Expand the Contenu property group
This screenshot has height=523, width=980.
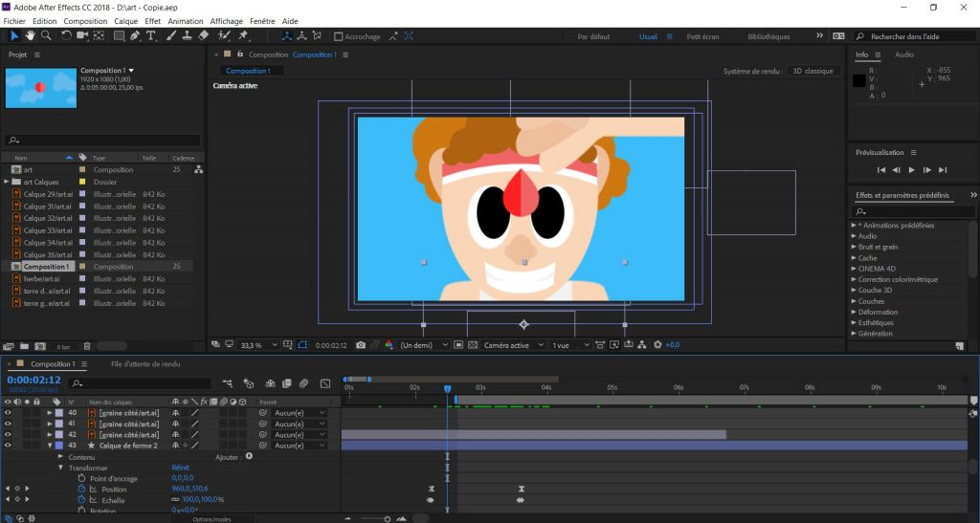click(x=61, y=457)
